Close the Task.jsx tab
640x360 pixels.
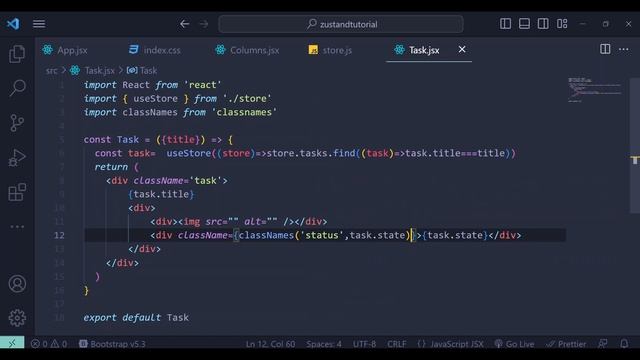pyautogui.click(x=462, y=49)
